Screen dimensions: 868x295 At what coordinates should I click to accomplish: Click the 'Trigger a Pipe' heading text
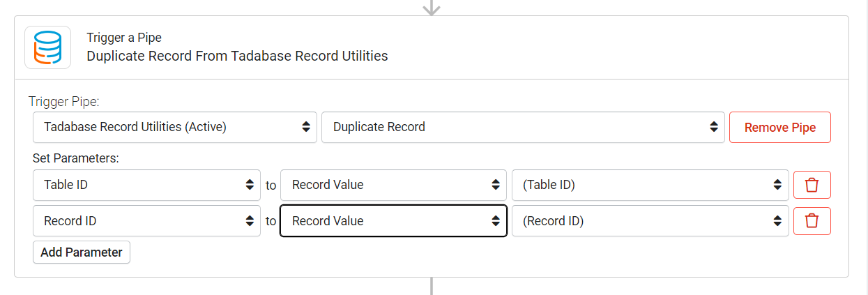point(124,38)
